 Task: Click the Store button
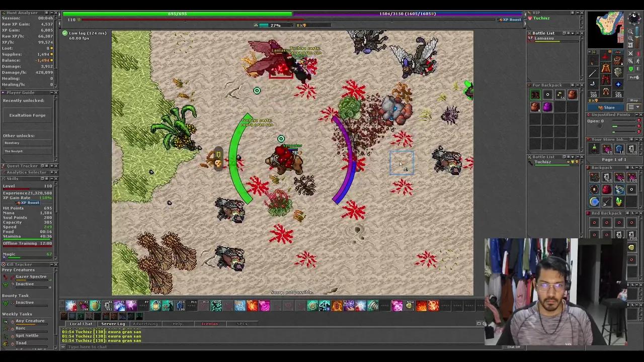pos(606,107)
